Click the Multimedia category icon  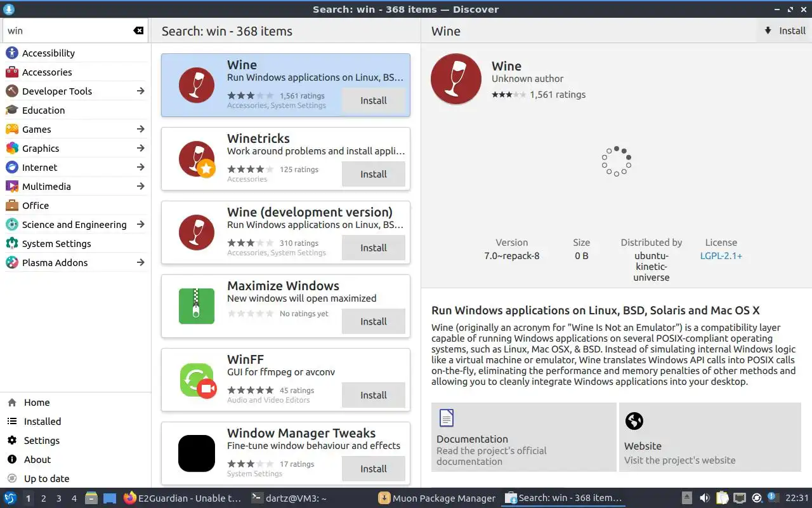pyautogui.click(x=12, y=187)
